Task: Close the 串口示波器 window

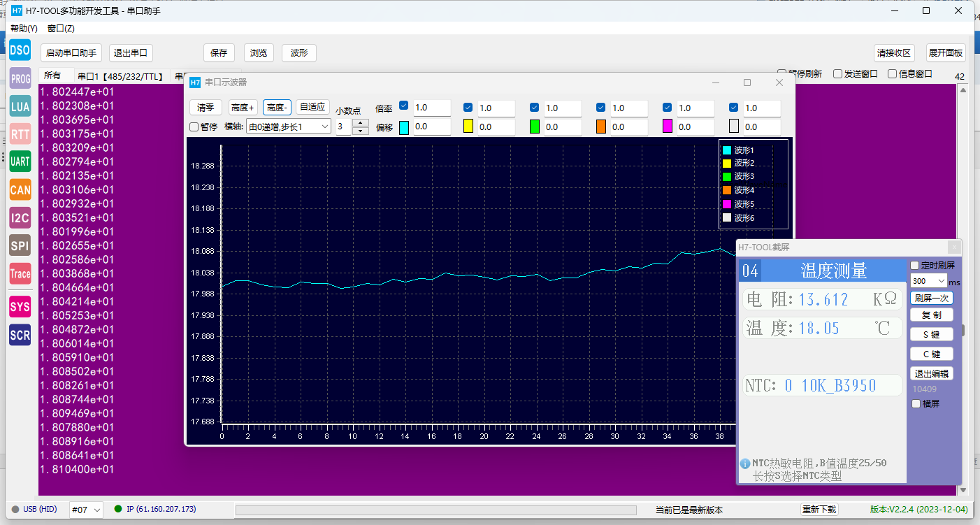Action: click(x=779, y=82)
